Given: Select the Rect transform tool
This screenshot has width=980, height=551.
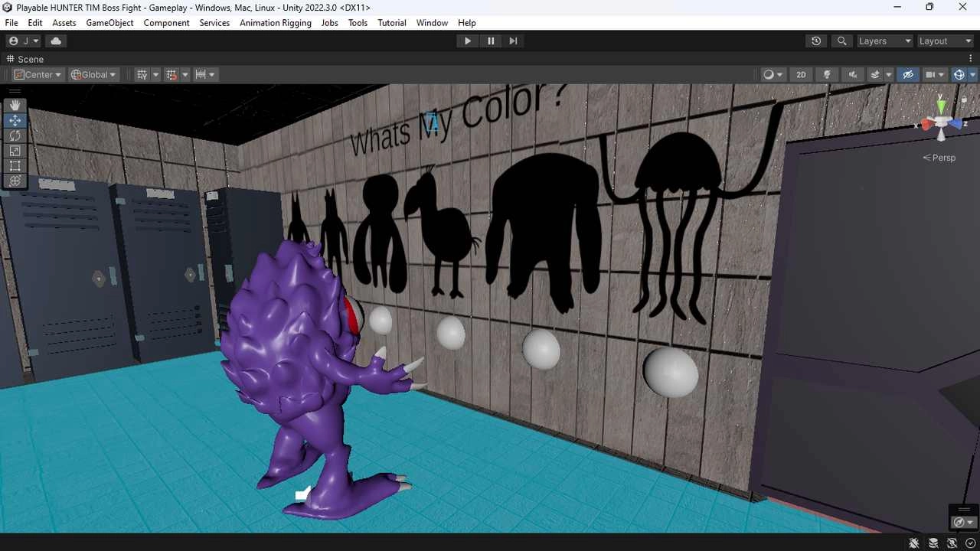Looking at the screenshot, I should (x=15, y=166).
